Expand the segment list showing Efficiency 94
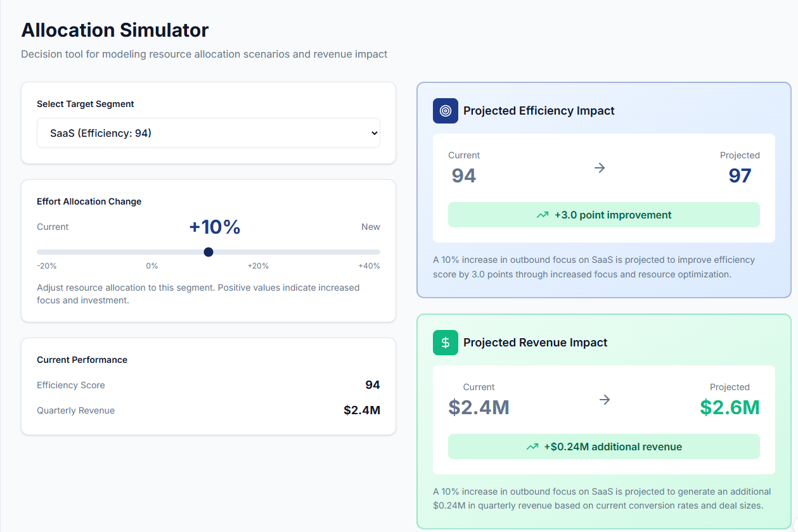 tap(208, 133)
